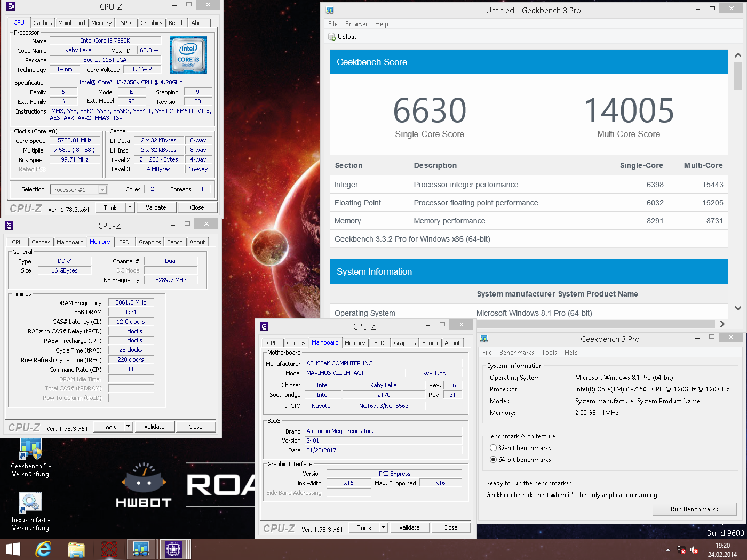Click the multi-core score 14005
Screen dimensions: 747x560
(x=629, y=110)
